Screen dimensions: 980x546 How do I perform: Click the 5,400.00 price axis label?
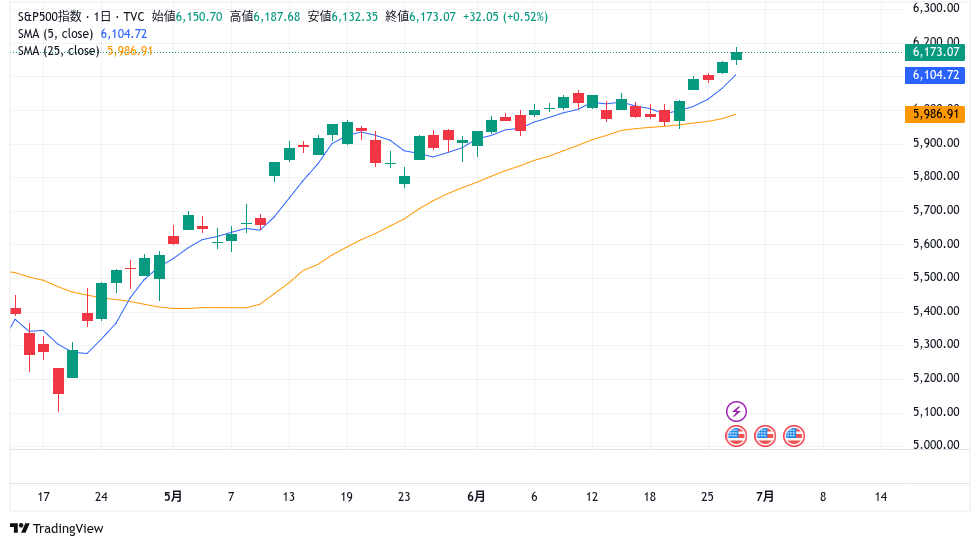pyautogui.click(x=936, y=310)
